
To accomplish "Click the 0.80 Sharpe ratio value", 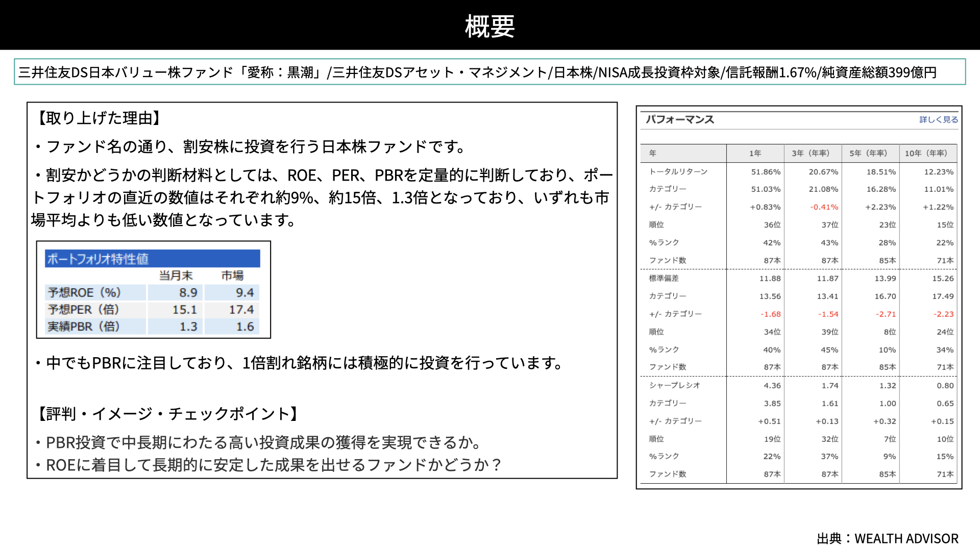I will [x=945, y=386].
